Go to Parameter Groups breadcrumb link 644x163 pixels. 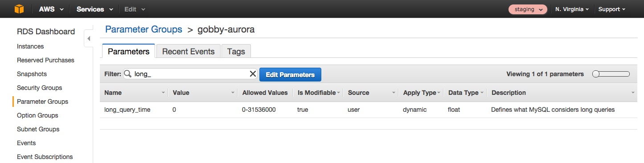click(144, 29)
